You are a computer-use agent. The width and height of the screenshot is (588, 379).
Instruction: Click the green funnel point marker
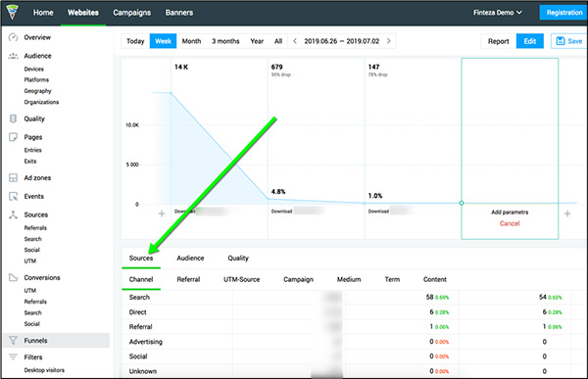coord(462,203)
